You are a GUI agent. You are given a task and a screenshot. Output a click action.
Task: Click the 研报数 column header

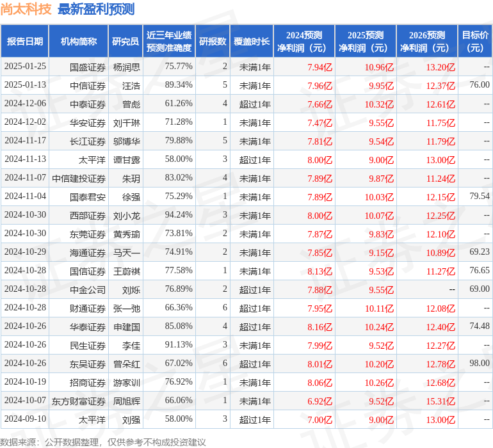point(213,42)
